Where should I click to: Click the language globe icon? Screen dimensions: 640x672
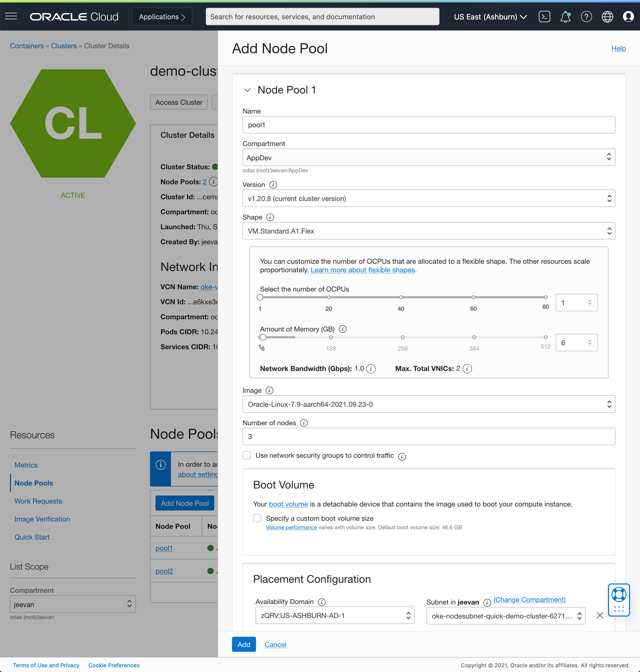(x=607, y=16)
